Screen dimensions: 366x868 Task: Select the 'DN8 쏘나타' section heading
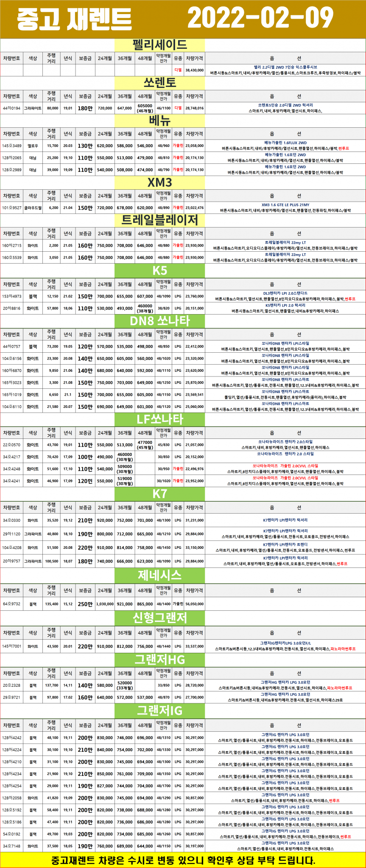[x=160, y=321]
